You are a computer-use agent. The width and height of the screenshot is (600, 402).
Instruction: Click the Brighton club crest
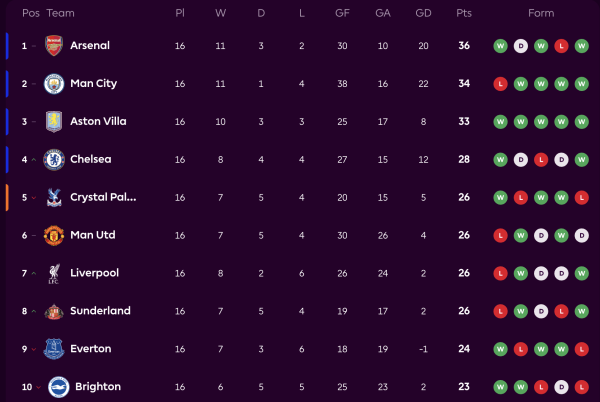[x=54, y=387]
